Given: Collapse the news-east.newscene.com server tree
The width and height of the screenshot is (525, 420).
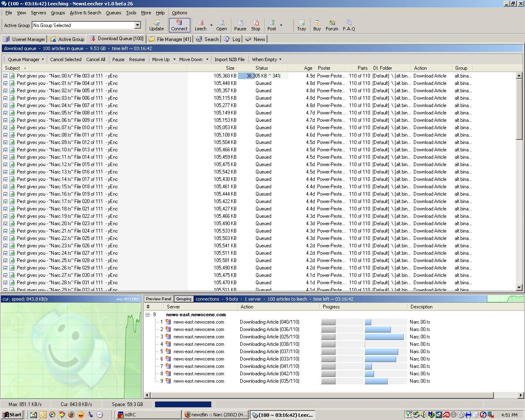Looking at the screenshot, I should (x=148, y=315).
